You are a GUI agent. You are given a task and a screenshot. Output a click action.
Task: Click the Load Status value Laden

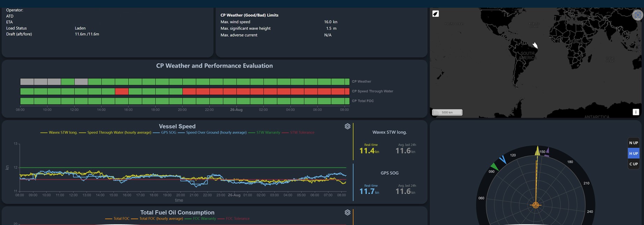pyautogui.click(x=80, y=28)
